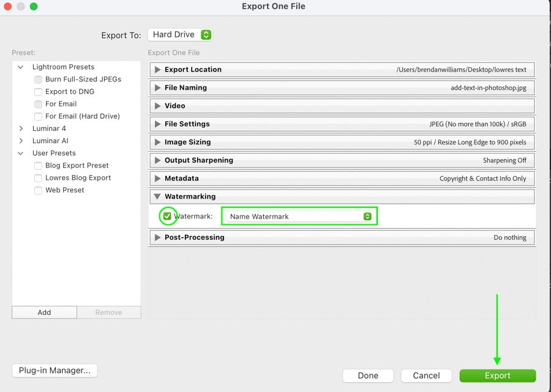Screen dimensions: 551x392
Task: Select the Export to DNG label
Action: click(70, 92)
